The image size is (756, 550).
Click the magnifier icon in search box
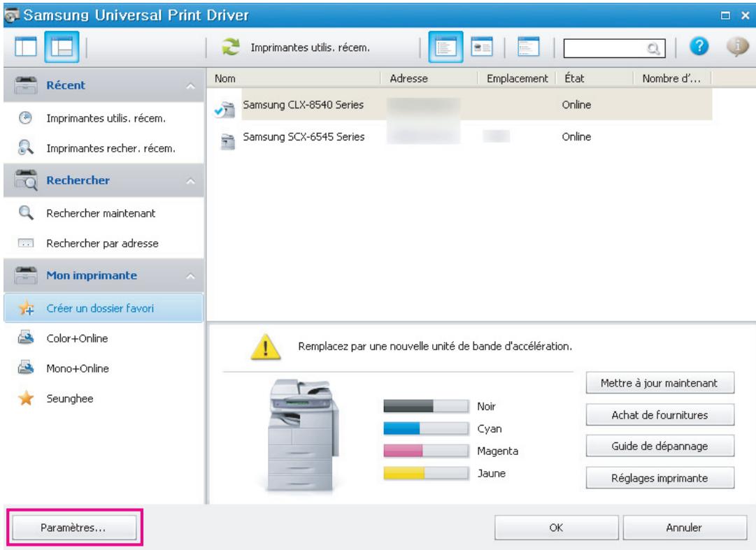(653, 48)
